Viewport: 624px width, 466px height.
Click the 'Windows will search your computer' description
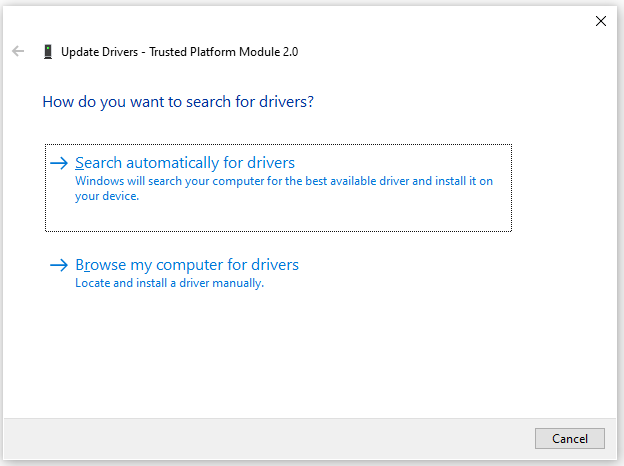284,189
